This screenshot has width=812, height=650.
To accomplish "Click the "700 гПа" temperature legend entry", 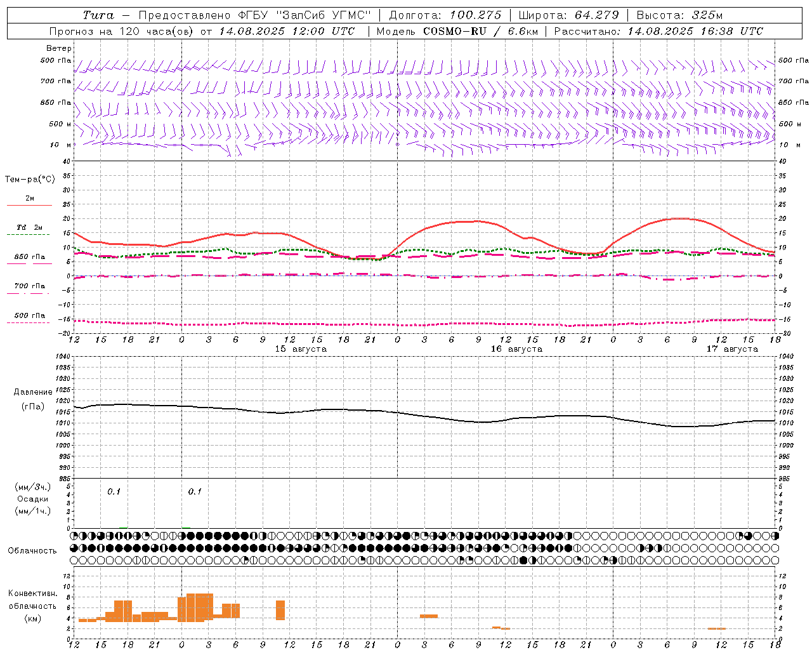I will pyautogui.click(x=29, y=286).
